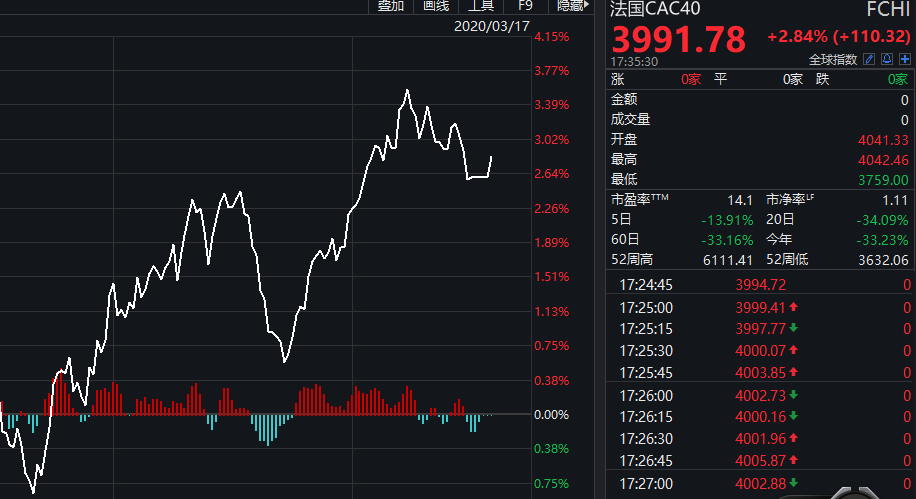916x499 pixels.
Task: Click the 52周低 value 3632.06
Action: (883, 260)
